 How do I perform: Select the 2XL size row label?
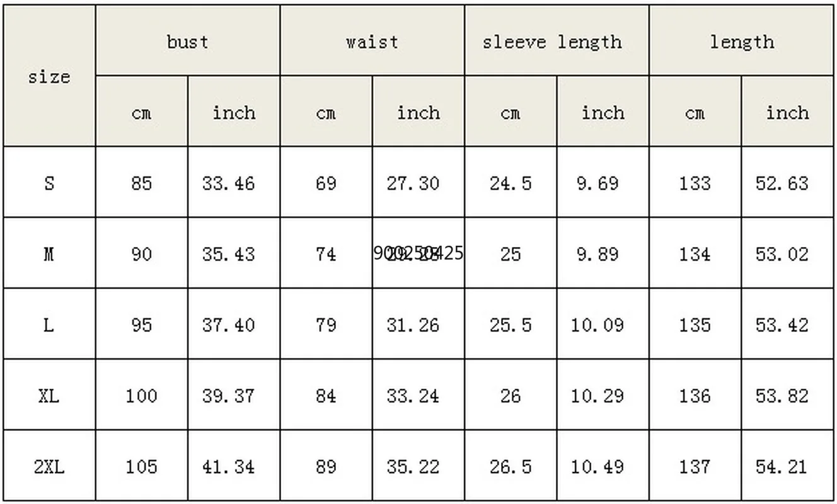click(49, 467)
